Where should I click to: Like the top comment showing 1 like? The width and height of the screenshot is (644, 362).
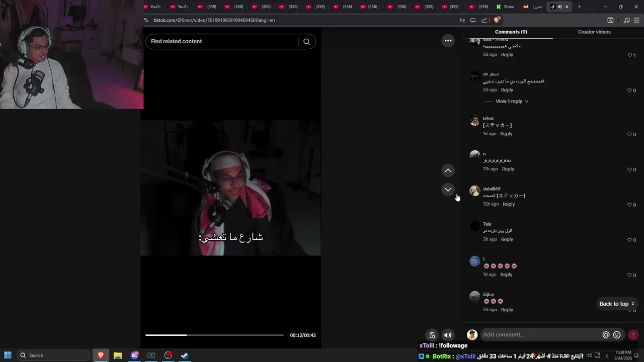[x=629, y=55]
